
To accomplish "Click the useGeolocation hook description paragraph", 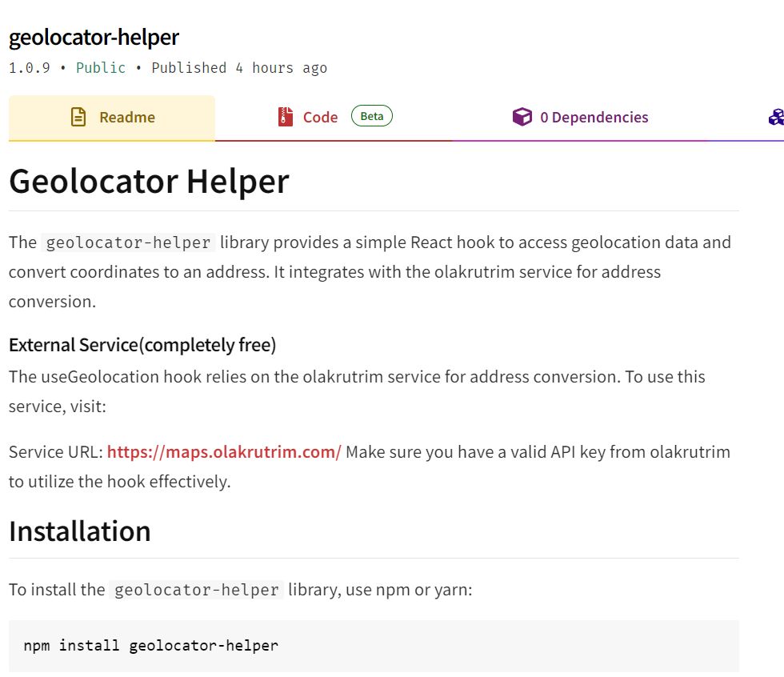I will (357, 391).
